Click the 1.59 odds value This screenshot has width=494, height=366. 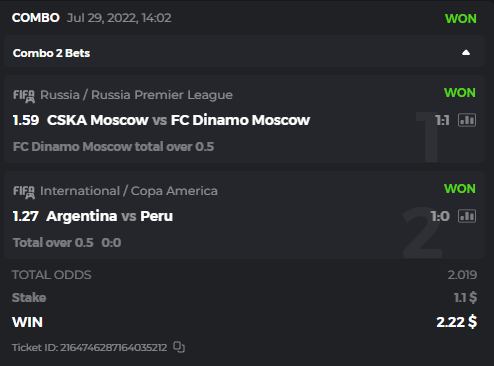click(26, 120)
